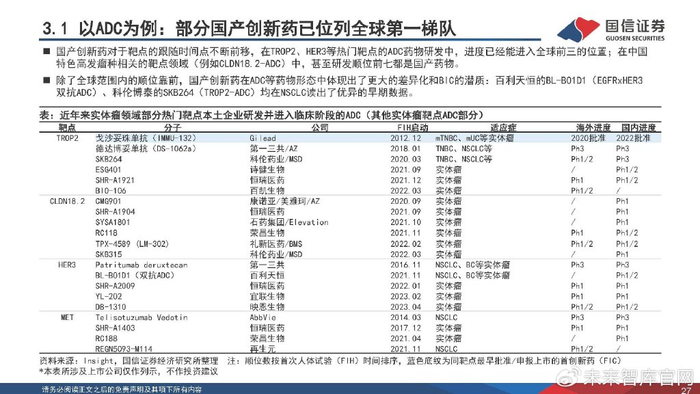Click the 映恩生物 company cell
700x394 pixels.
pyautogui.click(x=267, y=307)
